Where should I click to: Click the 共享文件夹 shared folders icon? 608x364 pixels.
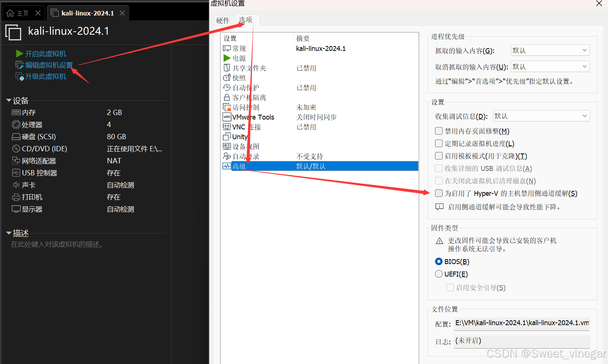(227, 68)
